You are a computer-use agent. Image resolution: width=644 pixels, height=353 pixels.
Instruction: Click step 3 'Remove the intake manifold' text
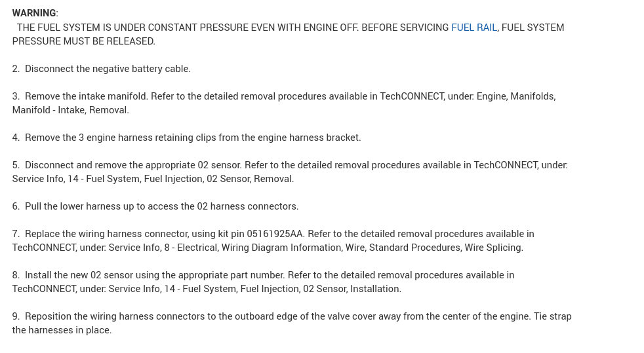(87, 96)
